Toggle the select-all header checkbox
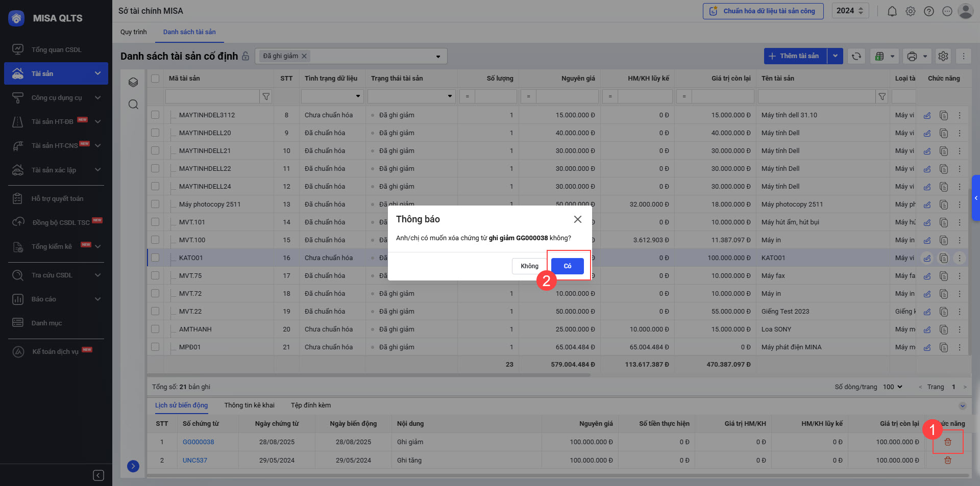The image size is (980, 486). [x=155, y=79]
